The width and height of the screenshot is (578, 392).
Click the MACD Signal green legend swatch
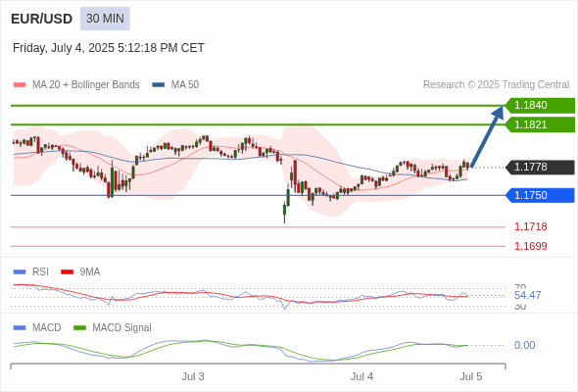79,328
